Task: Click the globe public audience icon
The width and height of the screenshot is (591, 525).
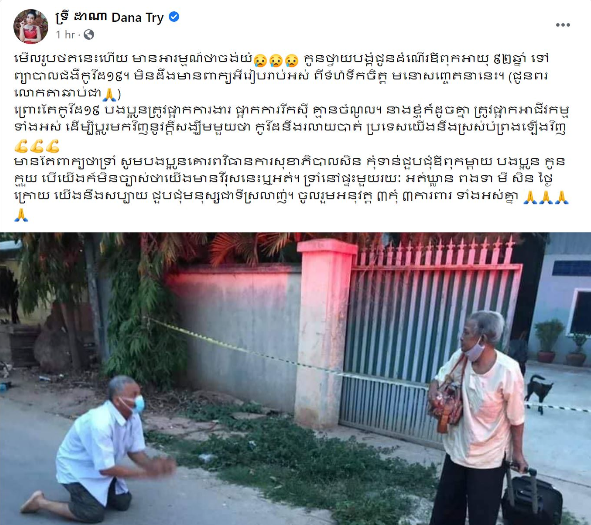Action: coord(89,35)
